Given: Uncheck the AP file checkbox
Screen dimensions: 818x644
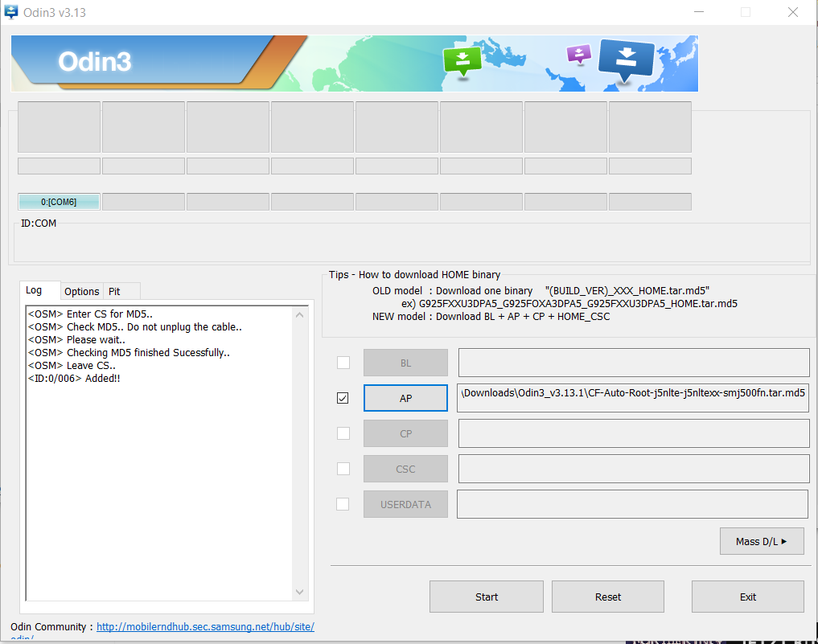Looking at the screenshot, I should coord(343,398).
